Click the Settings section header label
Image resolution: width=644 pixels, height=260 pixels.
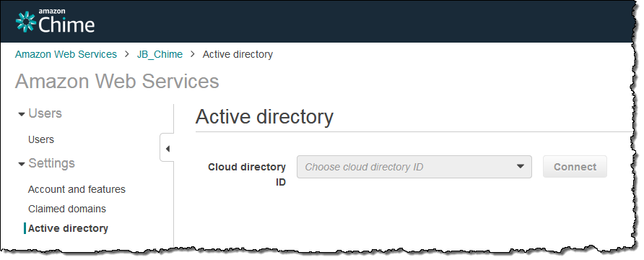(x=52, y=163)
